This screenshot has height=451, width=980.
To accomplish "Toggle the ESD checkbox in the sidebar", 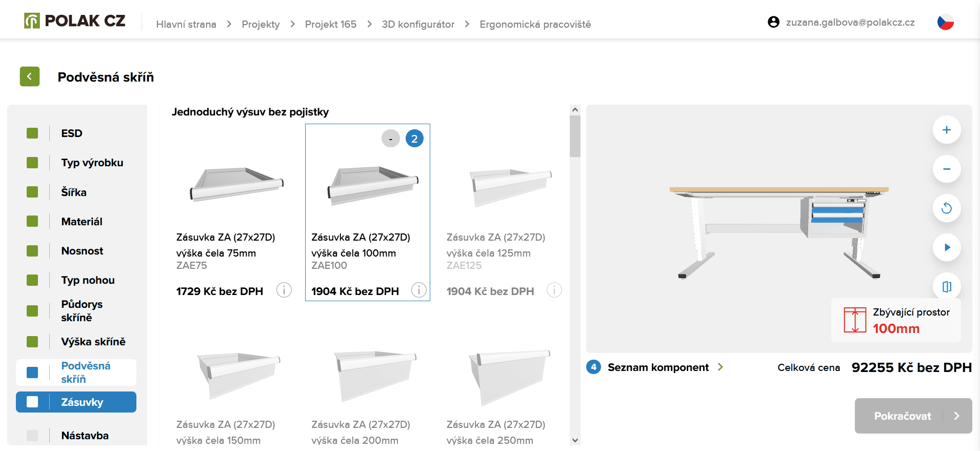I will click(x=33, y=133).
